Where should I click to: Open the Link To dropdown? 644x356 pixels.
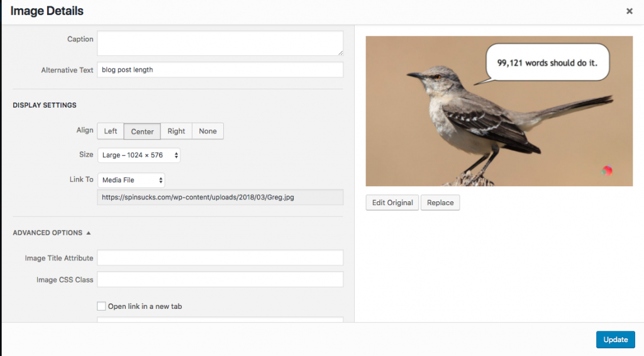pos(131,180)
